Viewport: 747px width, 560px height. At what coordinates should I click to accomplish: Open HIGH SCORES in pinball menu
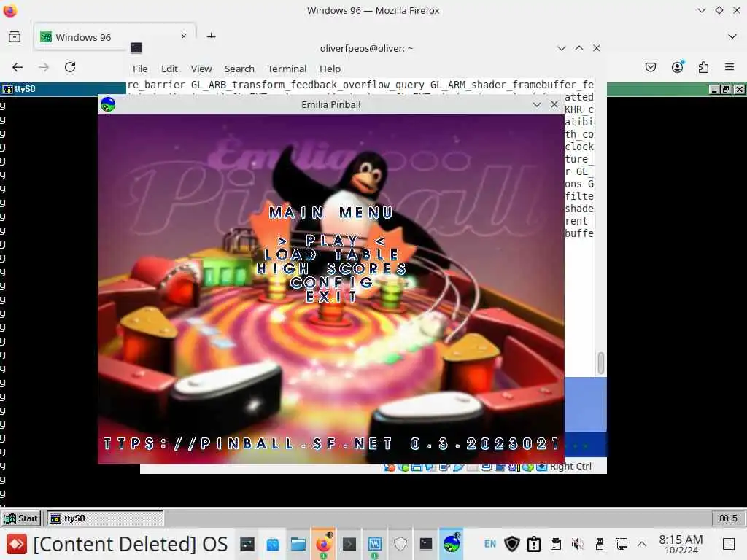(332, 268)
